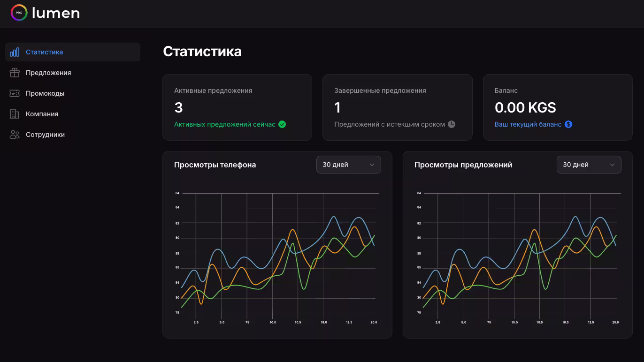The height and width of the screenshot is (362, 644).
Task: Click the chevron arrow in the Просмотры предложений period selector
Action: coord(612,165)
